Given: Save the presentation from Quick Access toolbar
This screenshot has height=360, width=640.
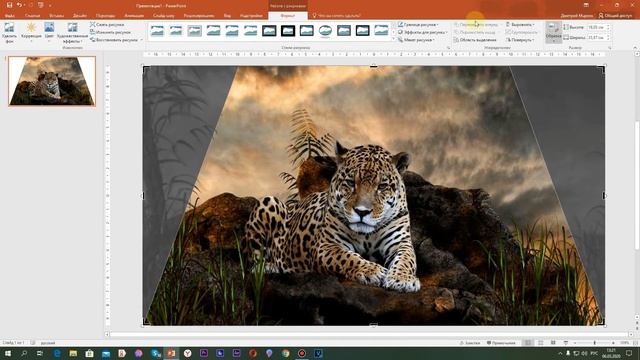Looking at the screenshot, I should [9, 5].
